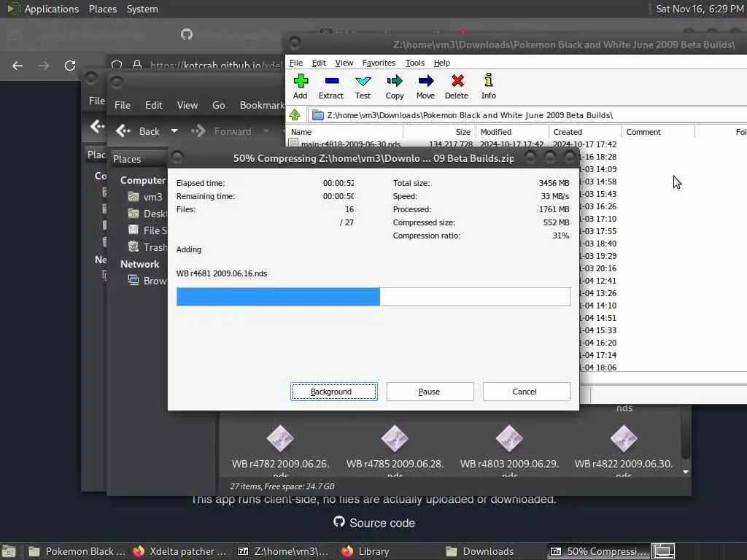Select vm3 home in Places sidebar
Viewport: 747px width, 560px height.
[145, 197]
